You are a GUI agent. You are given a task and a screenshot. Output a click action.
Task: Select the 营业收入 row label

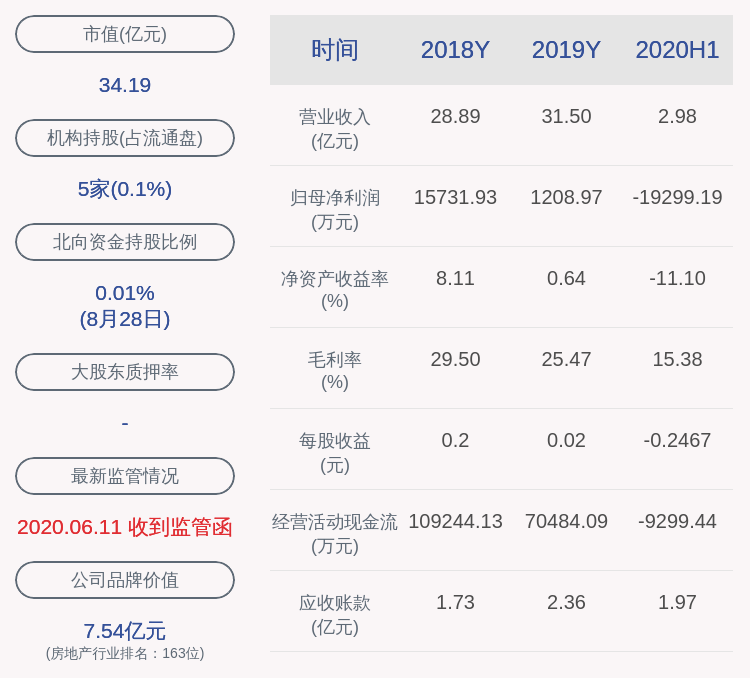pos(335,129)
